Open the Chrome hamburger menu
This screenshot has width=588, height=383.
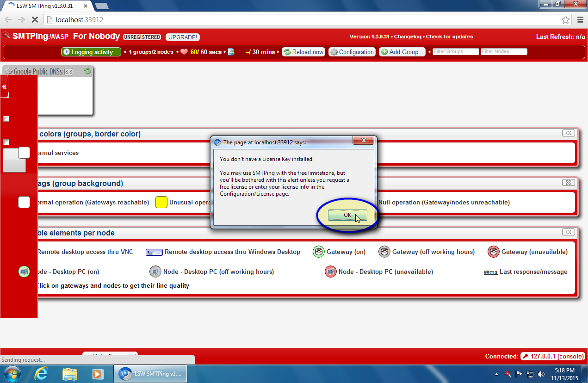click(580, 20)
